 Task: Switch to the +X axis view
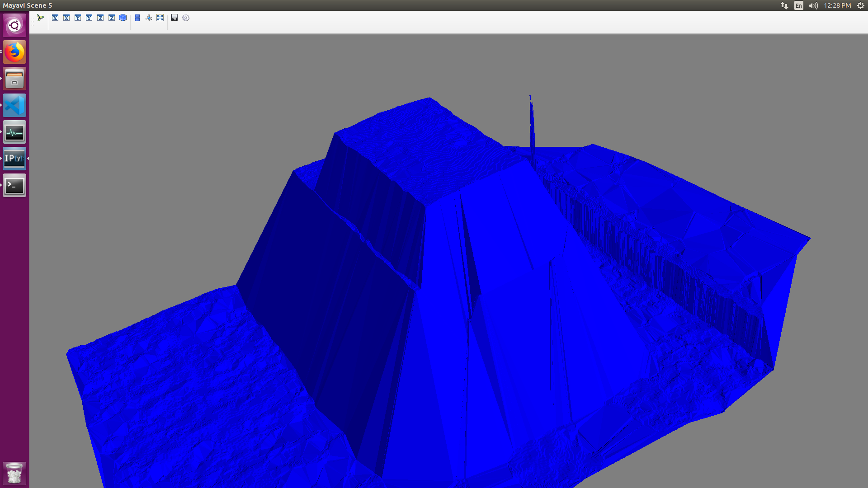tap(55, 18)
